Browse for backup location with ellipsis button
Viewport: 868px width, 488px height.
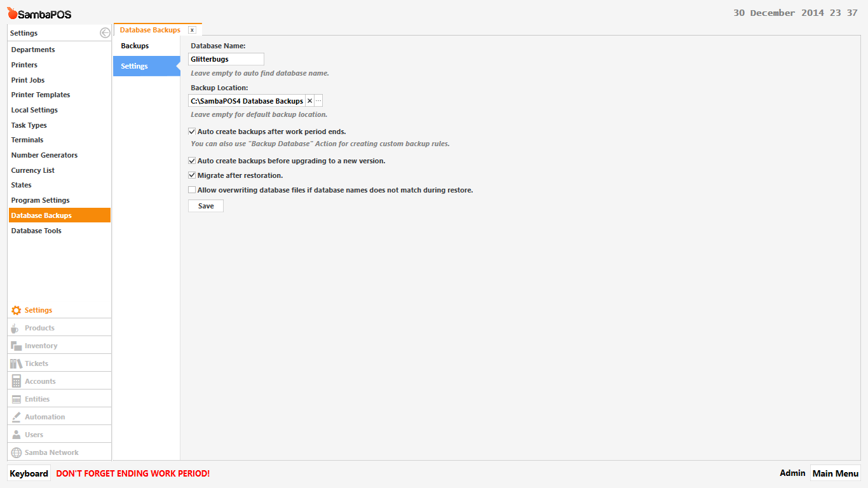click(x=318, y=101)
